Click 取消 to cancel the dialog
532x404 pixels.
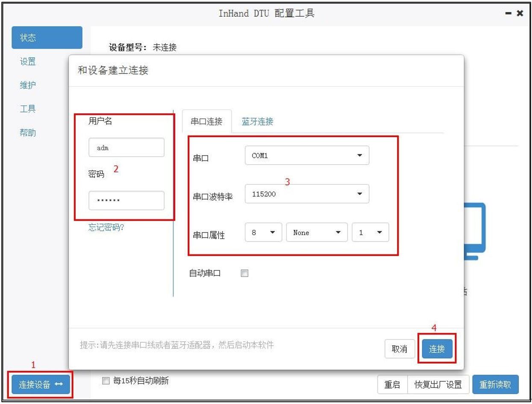point(400,349)
